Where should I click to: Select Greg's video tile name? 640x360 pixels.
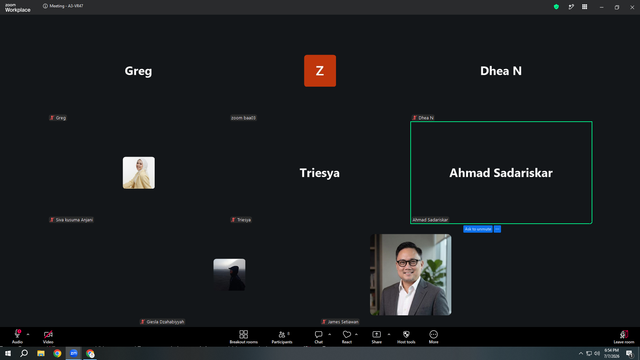point(138,71)
